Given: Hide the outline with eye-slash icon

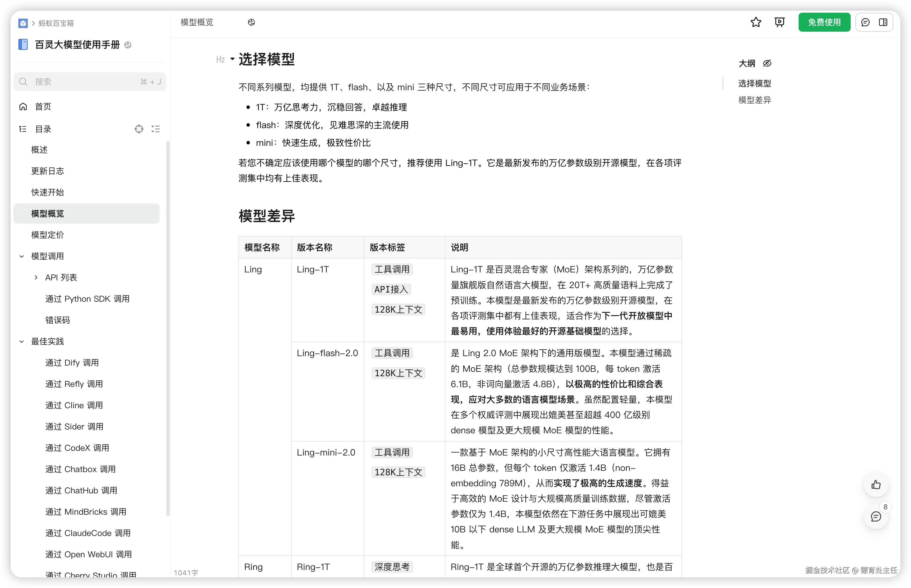Looking at the screenshot, I should coord(767,63).
